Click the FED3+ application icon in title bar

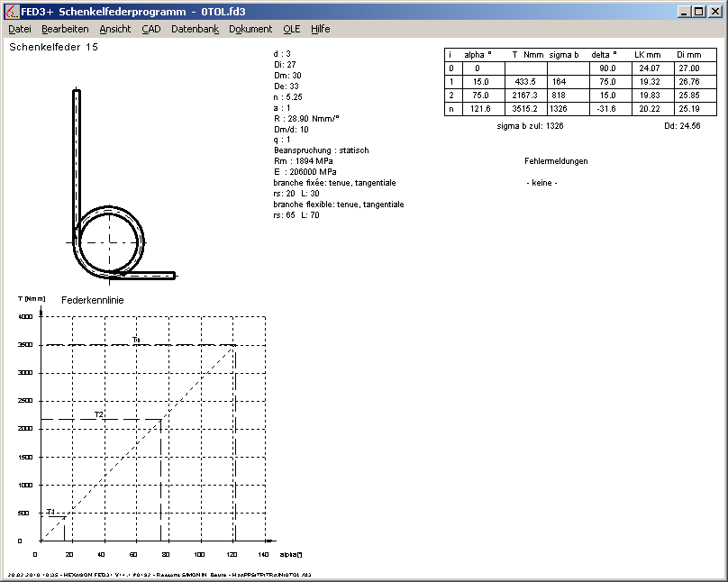pos(11,12)
